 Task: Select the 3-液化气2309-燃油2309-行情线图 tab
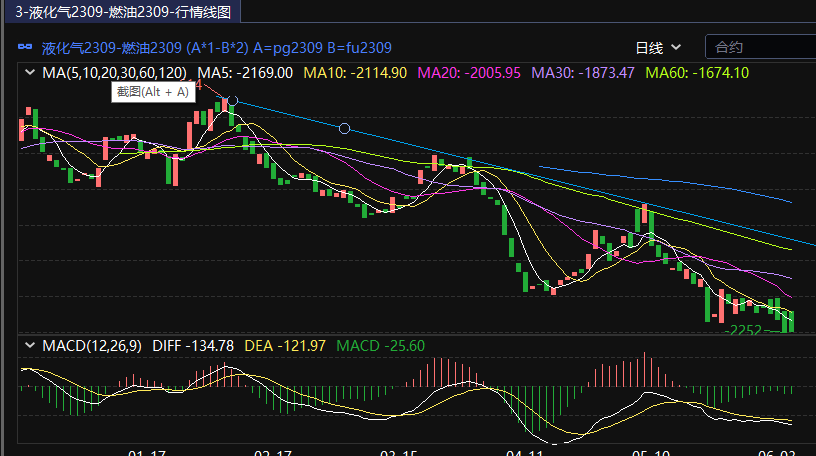click(x=122, y=11)
